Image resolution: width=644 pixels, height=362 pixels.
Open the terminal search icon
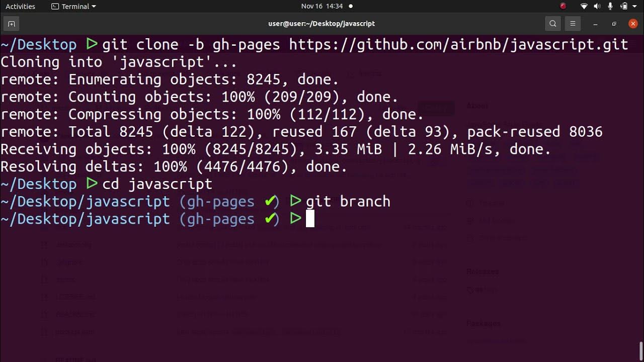tap(553, 24)
